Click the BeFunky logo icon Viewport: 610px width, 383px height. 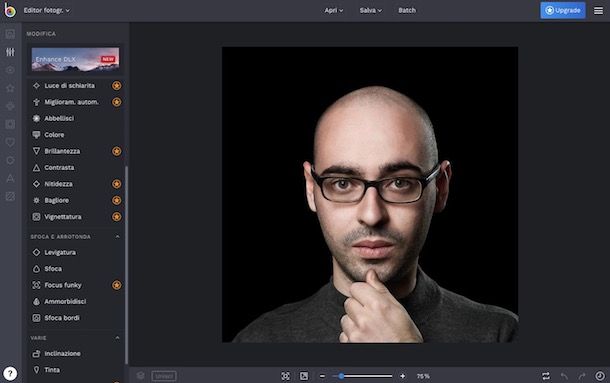(10, 10)
